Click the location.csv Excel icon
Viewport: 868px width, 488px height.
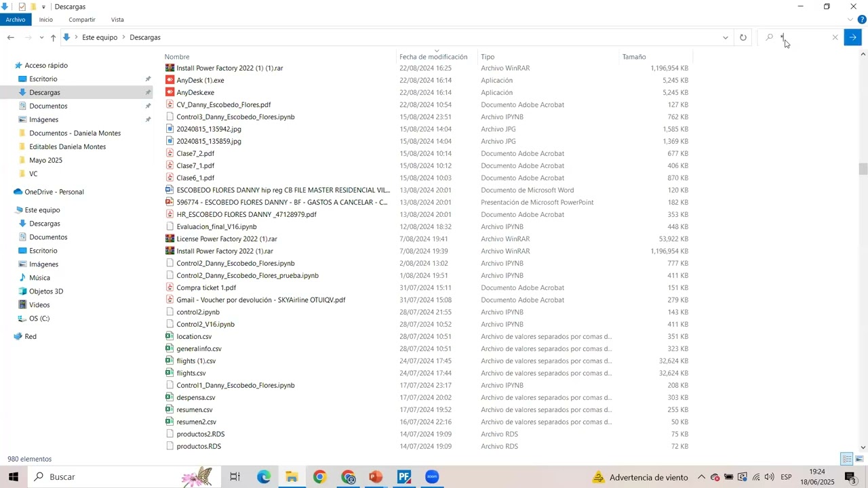[170, 336]
